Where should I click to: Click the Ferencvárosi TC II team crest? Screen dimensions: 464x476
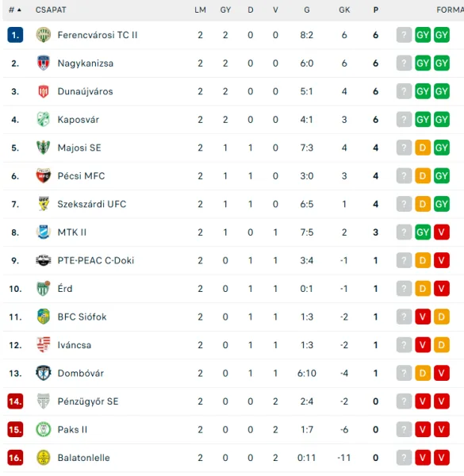pos(44,35)
